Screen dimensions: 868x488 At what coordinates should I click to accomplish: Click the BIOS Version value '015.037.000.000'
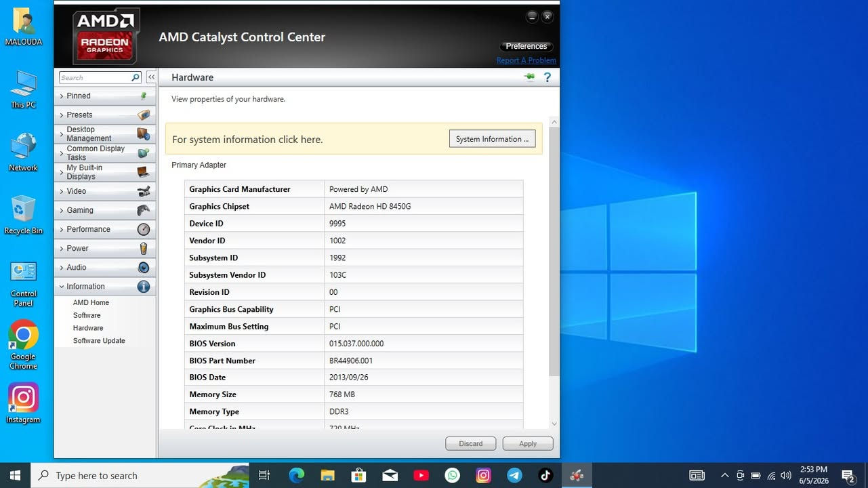point(356,344)
